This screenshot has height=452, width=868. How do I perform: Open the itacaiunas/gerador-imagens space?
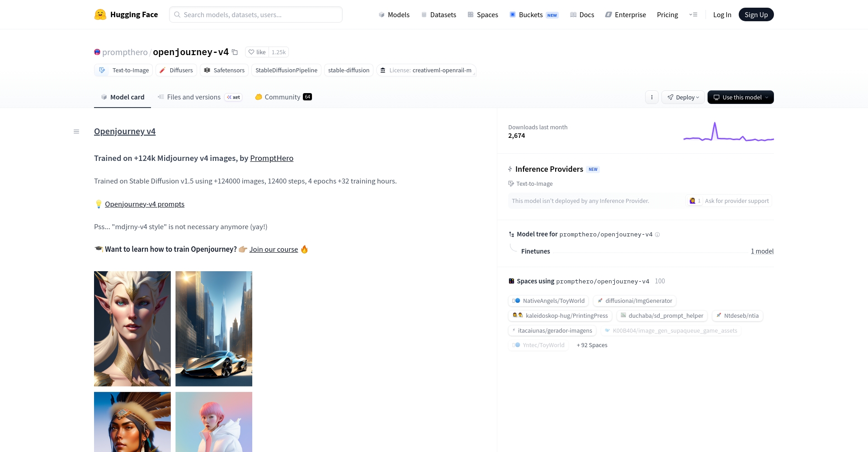click(552, 330)
